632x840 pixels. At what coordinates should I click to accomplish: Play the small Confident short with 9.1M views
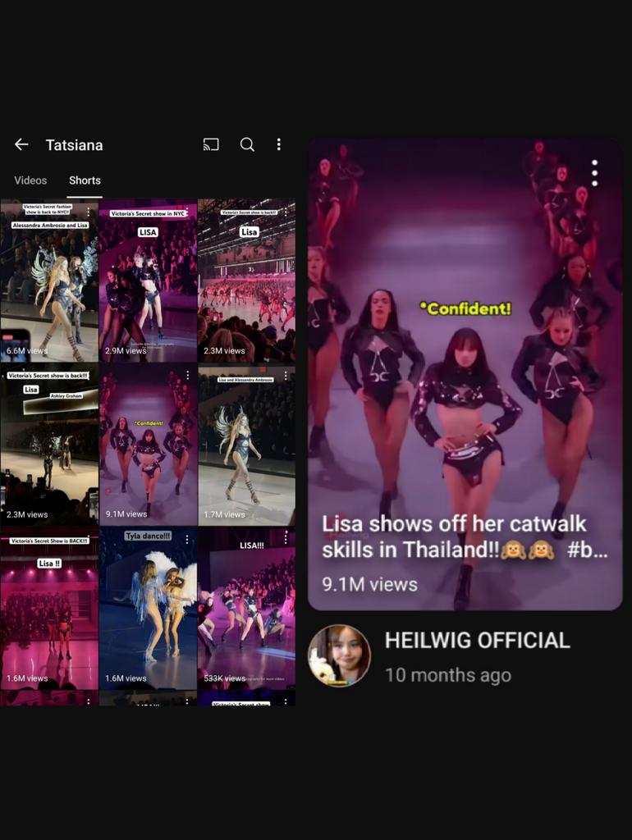click(148, 445)
